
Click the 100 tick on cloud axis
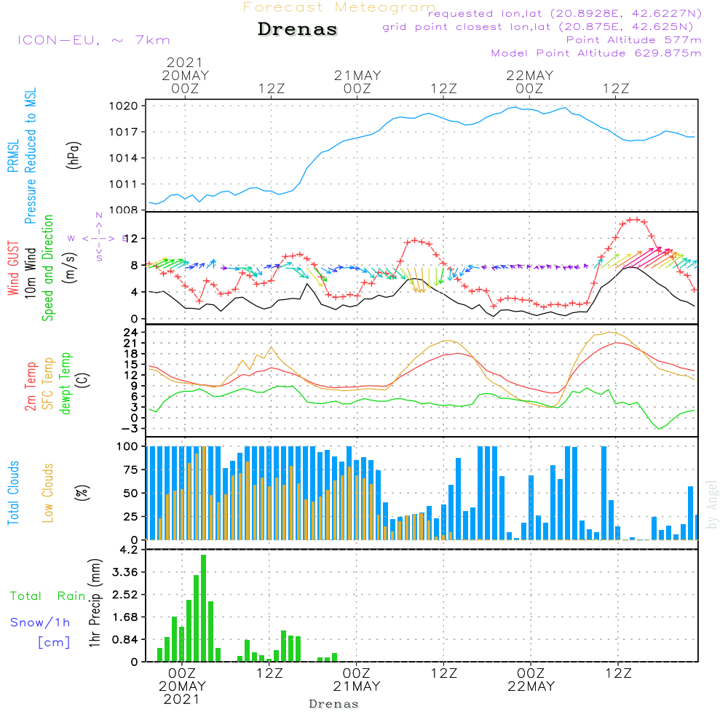(127, 446)
